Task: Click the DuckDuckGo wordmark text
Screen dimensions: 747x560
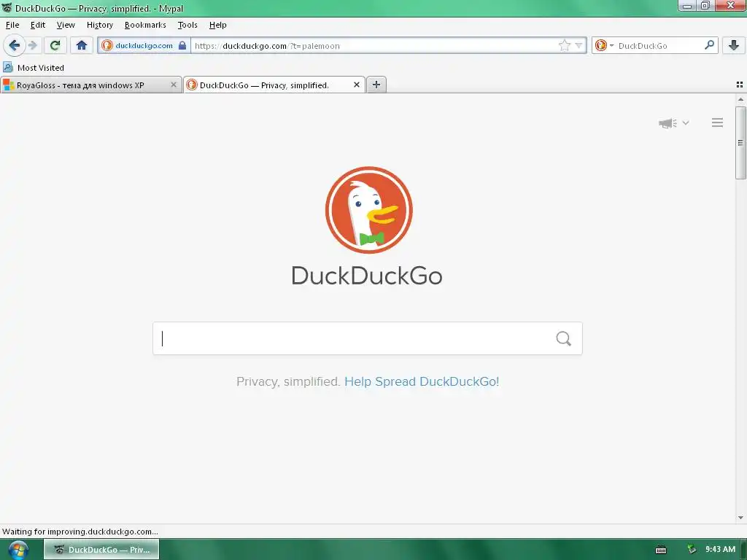Action: coord(367,276)
